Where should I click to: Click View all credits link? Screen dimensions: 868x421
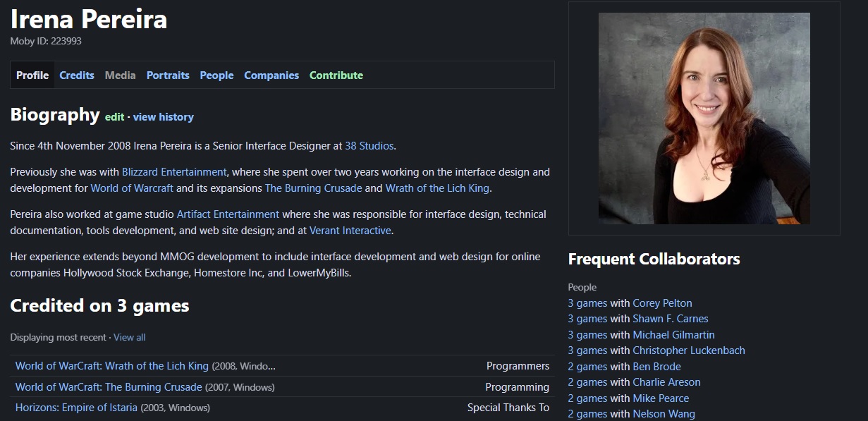[x=130, y=338]
